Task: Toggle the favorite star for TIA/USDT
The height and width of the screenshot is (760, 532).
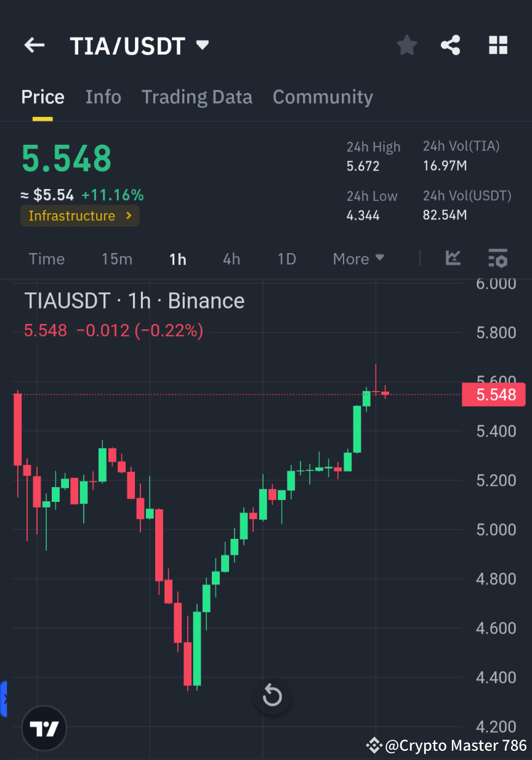Action: [x=406, y=45]
